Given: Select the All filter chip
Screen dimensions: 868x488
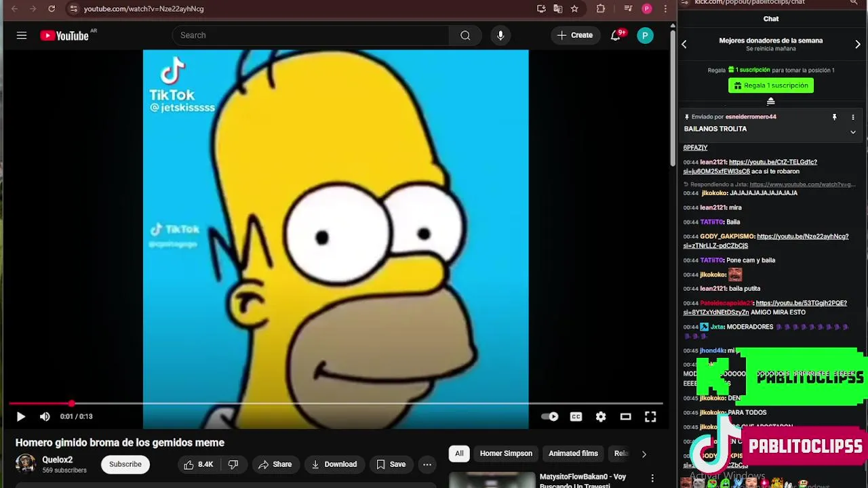Looking at the screenshot, I should pos(459,453).
